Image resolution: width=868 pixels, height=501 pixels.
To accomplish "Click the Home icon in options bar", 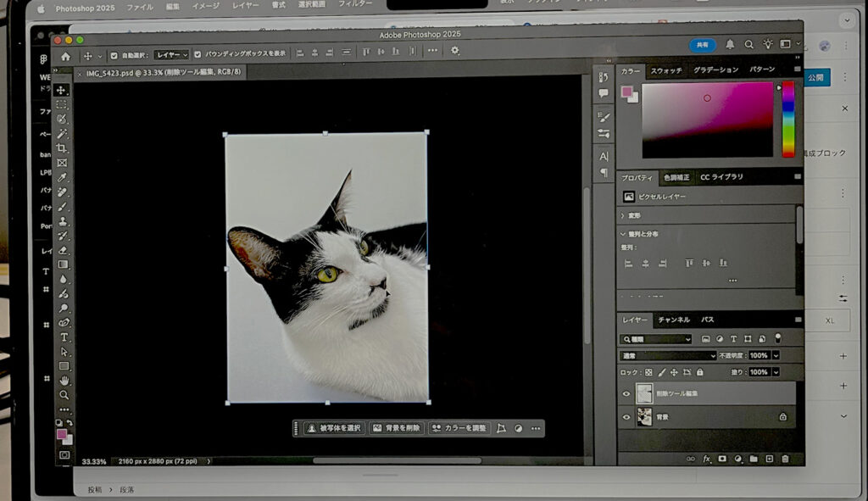I will click(65, 55).
